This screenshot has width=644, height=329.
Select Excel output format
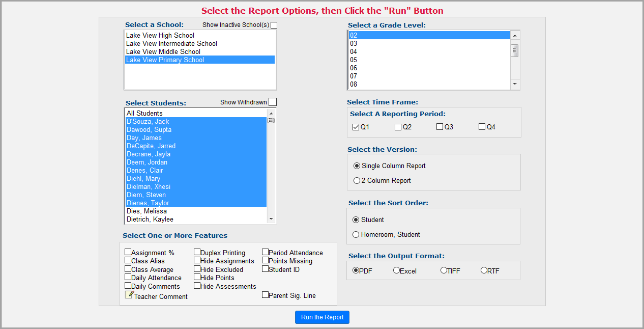coord(396,270)
